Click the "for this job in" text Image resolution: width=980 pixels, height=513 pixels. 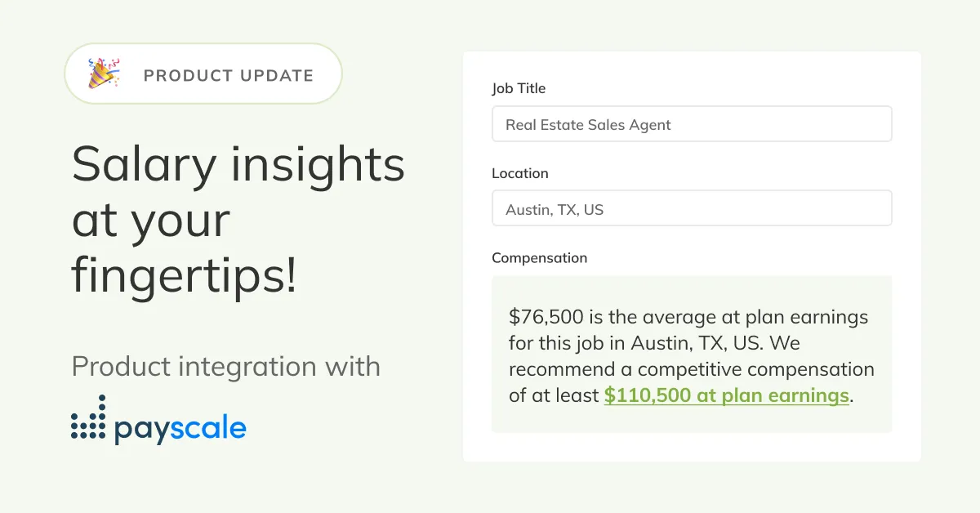(568, 342)
